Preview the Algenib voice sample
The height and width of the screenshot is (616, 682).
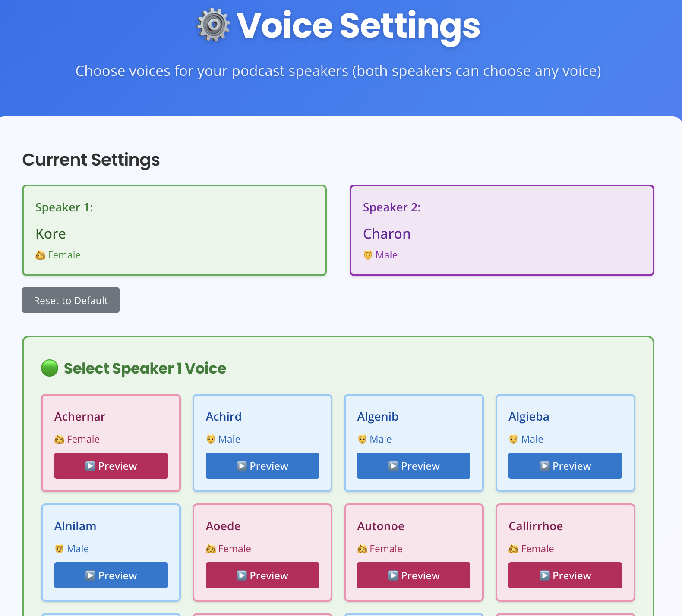[414, 466]
